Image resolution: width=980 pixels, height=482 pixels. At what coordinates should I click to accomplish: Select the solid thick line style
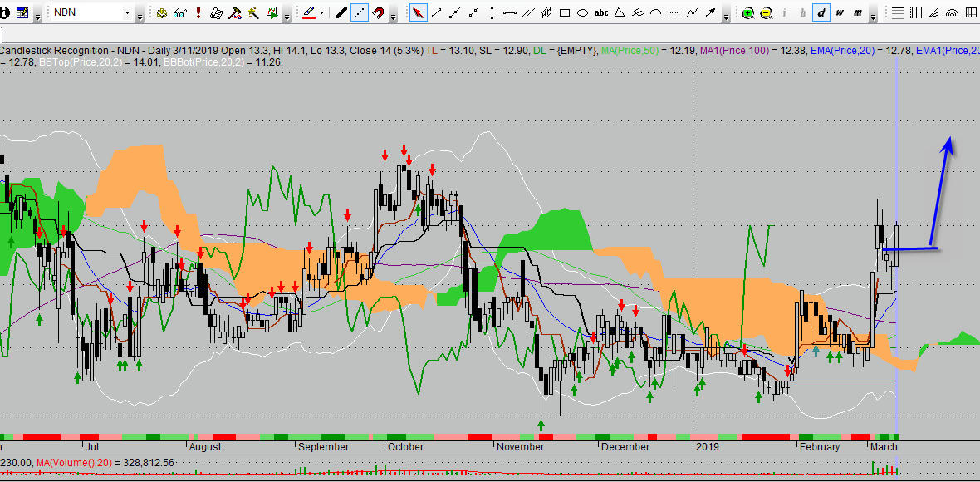pos(341,12)
